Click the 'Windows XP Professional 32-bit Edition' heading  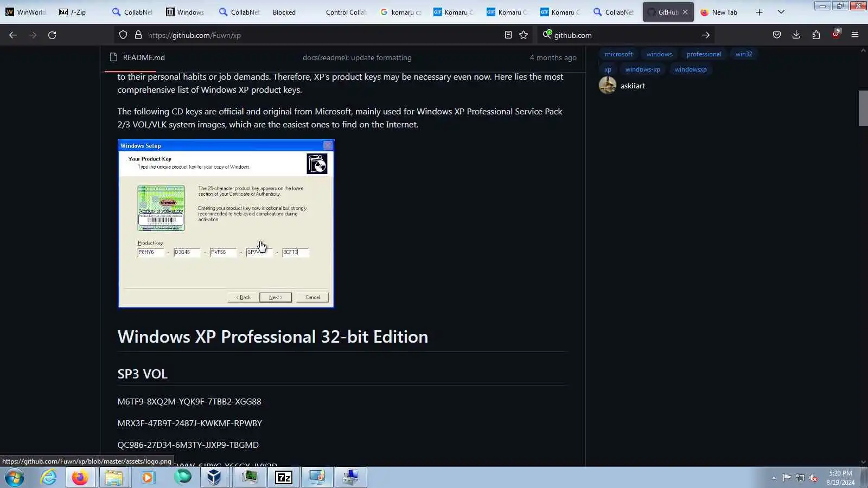click(x=273, y=337)
